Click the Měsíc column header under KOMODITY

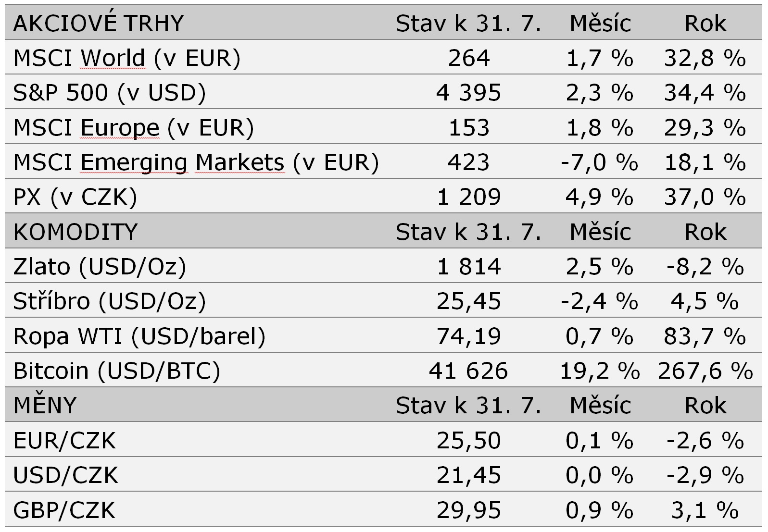pyautogui.click(x=600, y=232)
